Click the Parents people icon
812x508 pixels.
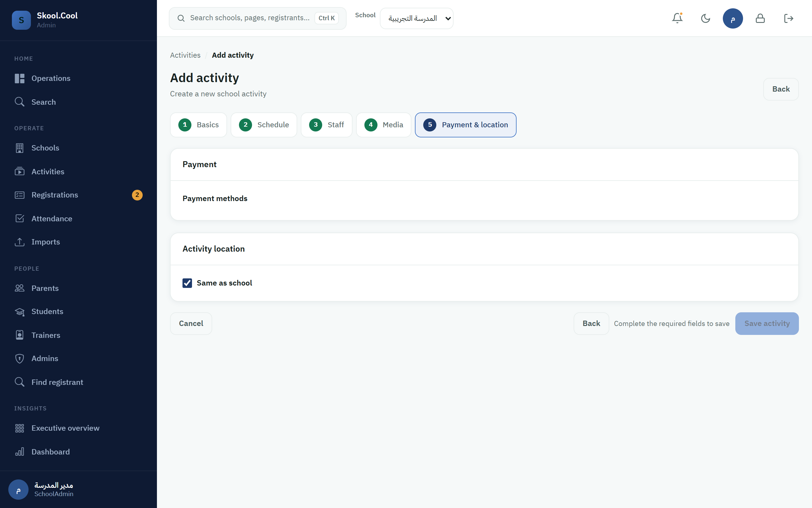click(x=20, y=288)
